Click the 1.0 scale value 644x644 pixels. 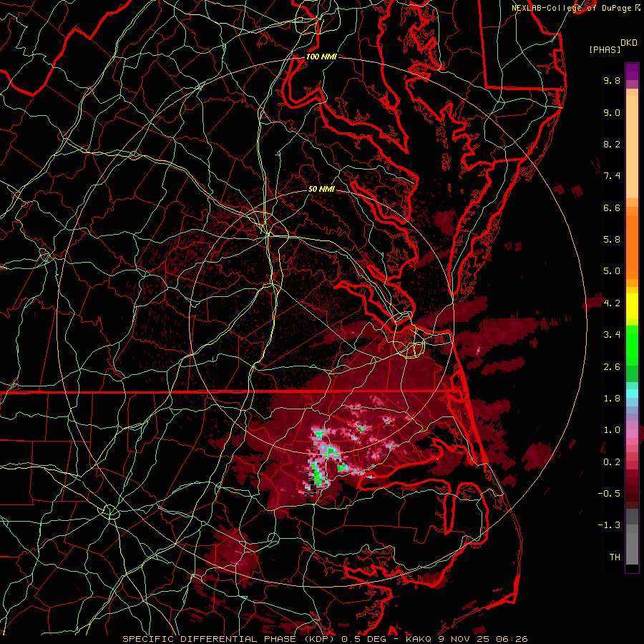tap(612, 430)
